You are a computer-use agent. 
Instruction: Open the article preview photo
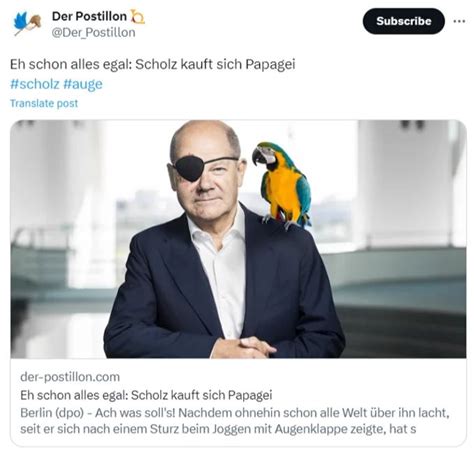click(x=238, y=239)
